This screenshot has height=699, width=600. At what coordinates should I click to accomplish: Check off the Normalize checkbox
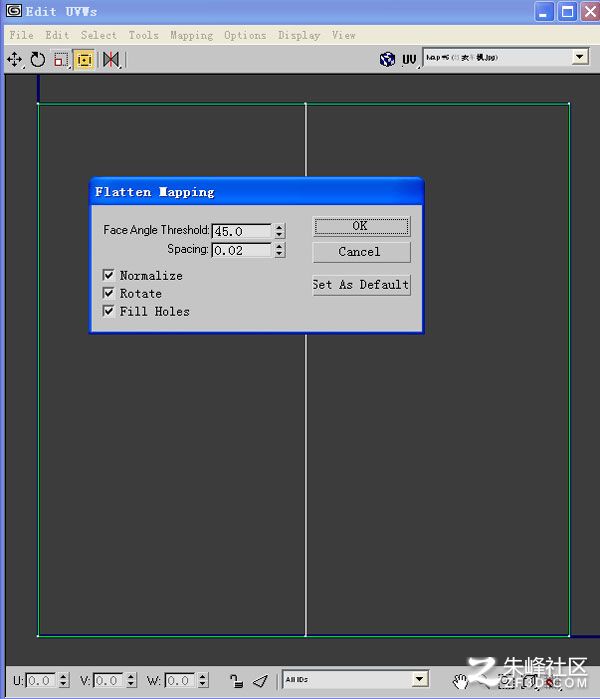(x=108, y=275)
